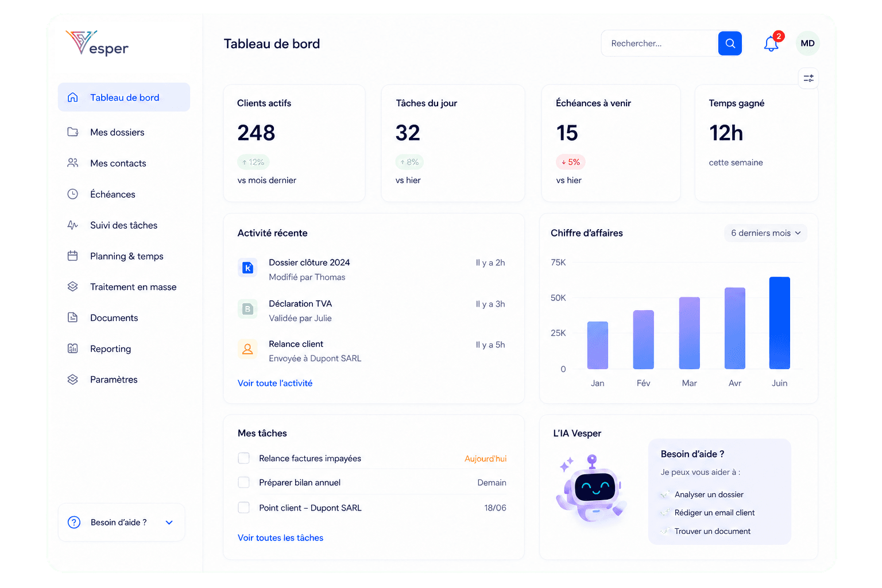
Task: Select the Juin revenue bar in chart
Action: (780, 323)
